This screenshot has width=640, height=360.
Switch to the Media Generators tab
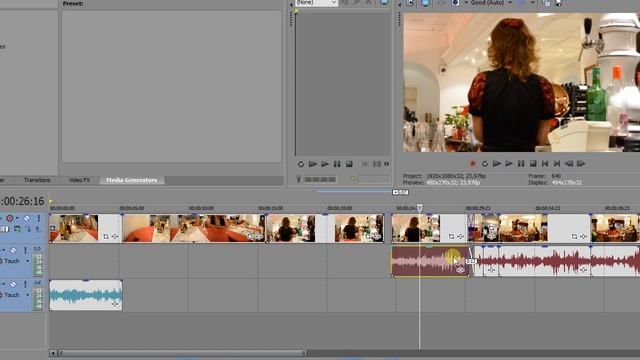coord(131,180)
